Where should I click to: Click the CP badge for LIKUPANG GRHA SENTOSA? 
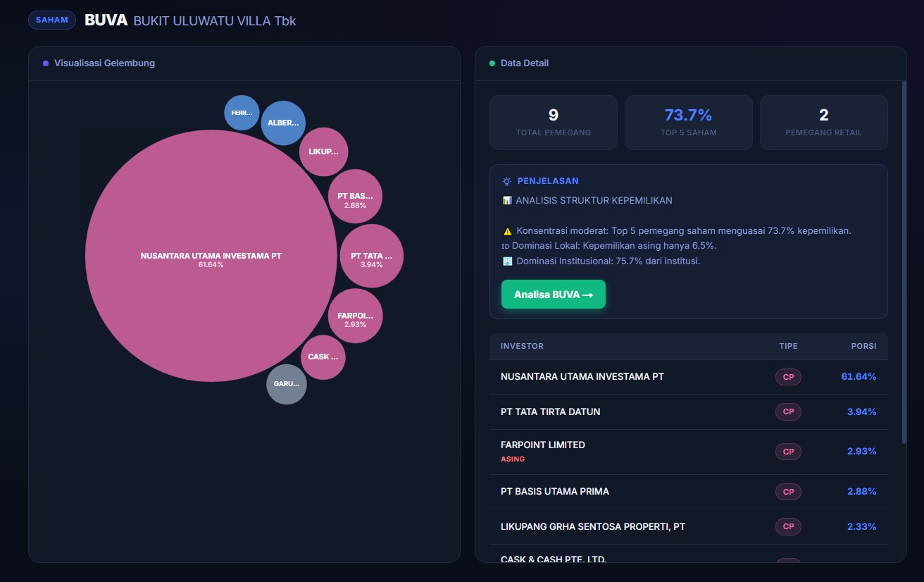[788, 526]
